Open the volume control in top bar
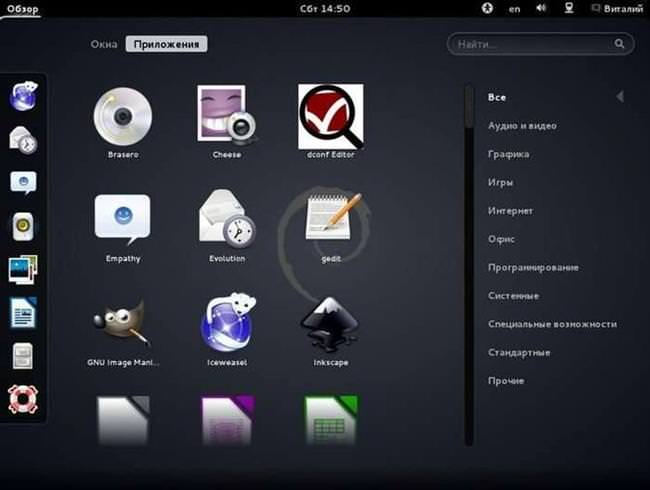Screen dimensions: 650x490 (x=541, y=8)
